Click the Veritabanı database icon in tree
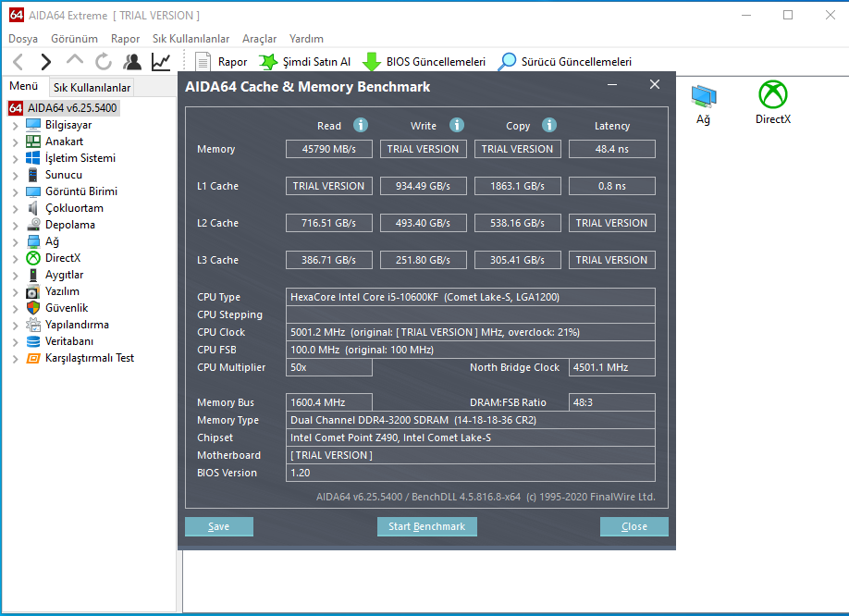This screenshot has height=616, width=849. 33,341
